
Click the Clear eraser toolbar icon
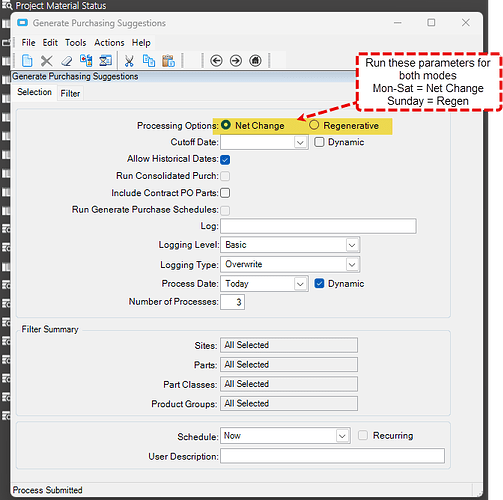67,61
